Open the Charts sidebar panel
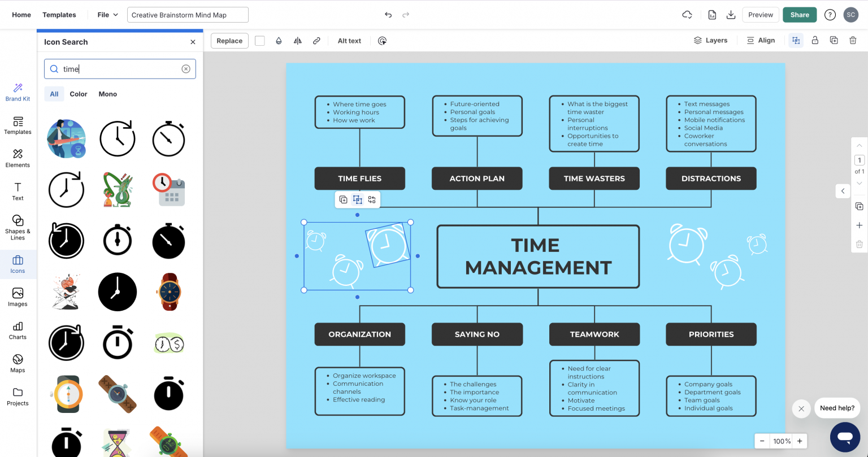Viewport: 868px width, 457px height. (18, 330)
